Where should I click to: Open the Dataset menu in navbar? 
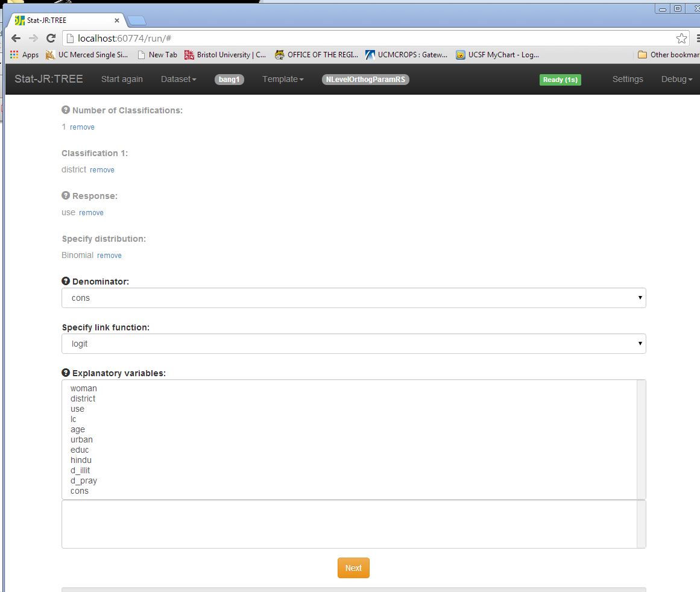point(178,79)
